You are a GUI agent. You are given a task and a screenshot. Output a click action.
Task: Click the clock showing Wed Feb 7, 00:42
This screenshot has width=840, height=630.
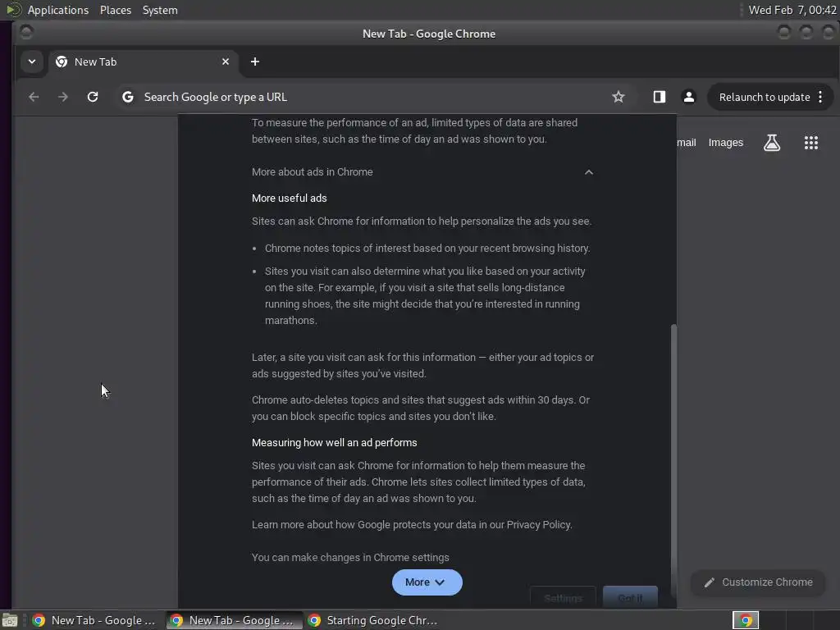[792, 10]
